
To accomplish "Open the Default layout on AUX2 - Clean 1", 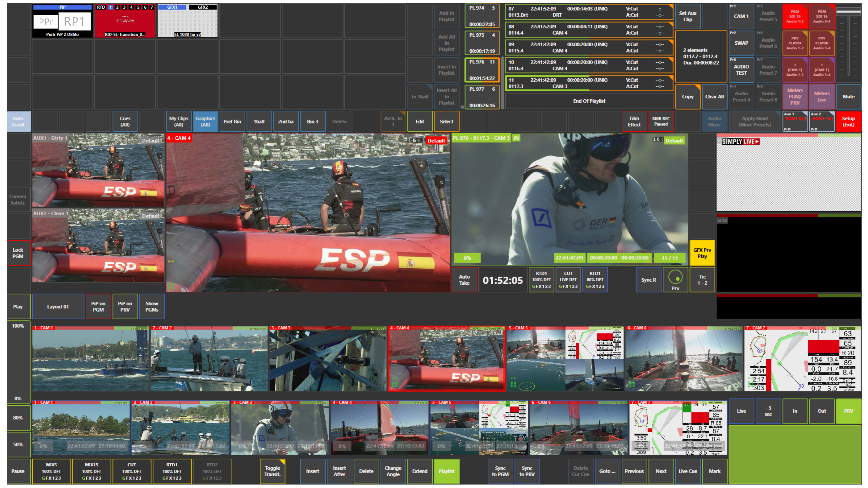I will pyautogui.click(x=151, y=216).
